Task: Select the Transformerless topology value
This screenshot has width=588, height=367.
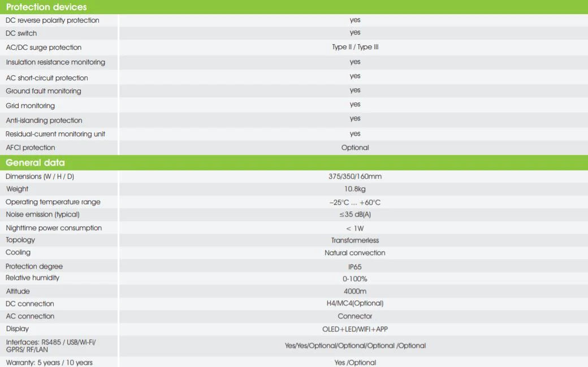Action: coord(355,240)
